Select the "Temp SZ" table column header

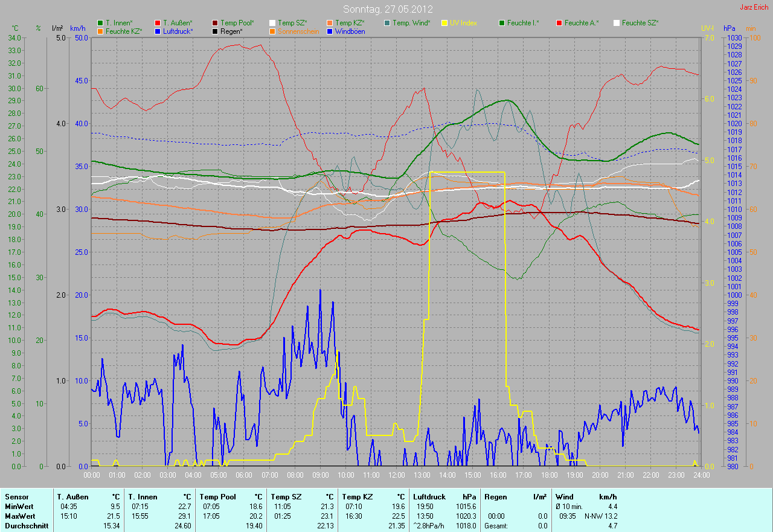[x=286, y=497]
